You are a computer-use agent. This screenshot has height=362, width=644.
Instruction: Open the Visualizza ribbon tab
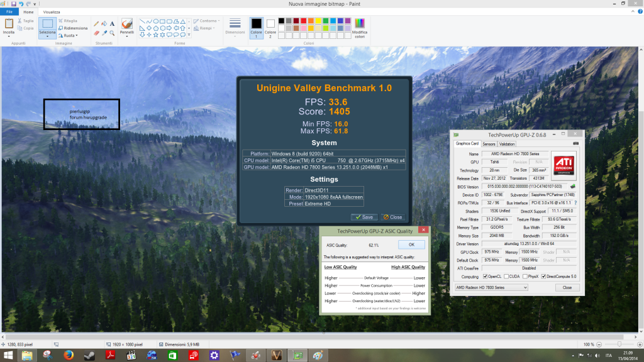pyautogui.click(x=52, y=11)
